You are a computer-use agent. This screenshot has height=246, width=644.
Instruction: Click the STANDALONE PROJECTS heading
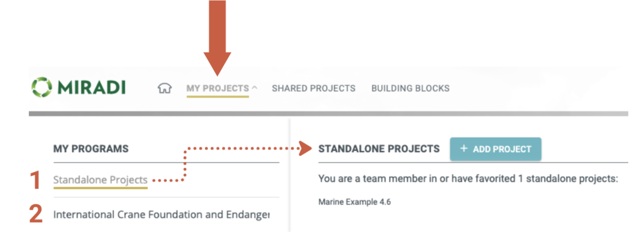[x=379, y=149]
